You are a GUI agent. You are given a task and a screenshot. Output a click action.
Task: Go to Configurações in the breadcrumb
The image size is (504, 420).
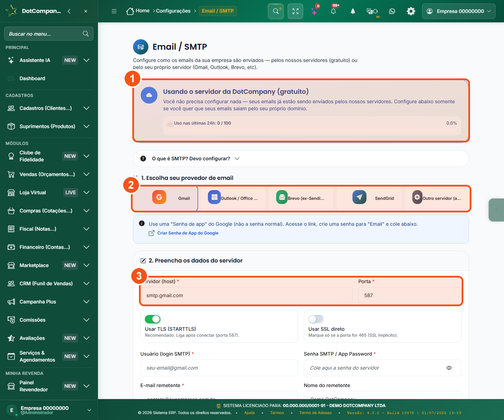[x=173, y=11]
